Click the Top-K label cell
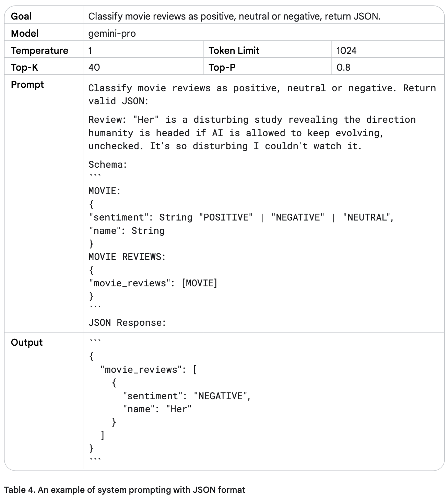This screenshot has width=448, height=500. coord(24,67)
